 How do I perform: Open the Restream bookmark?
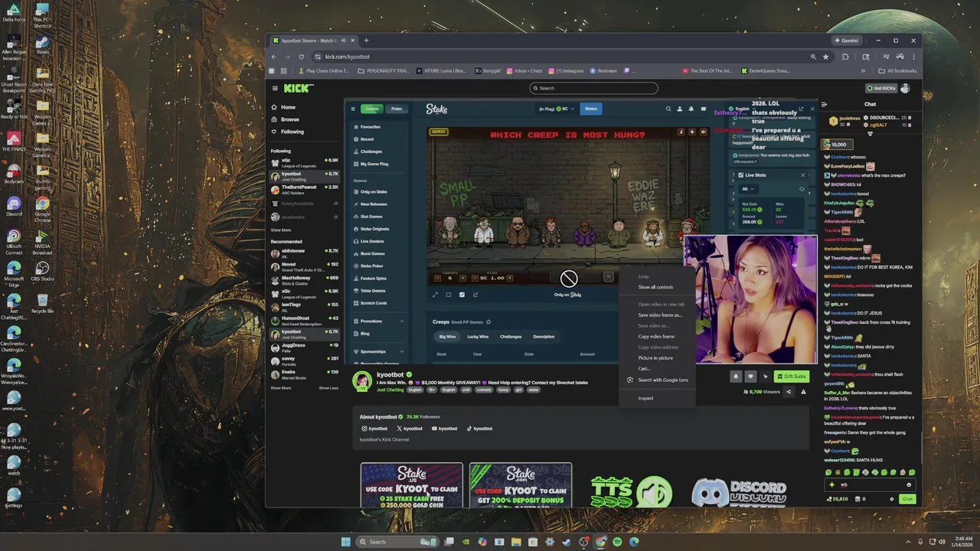click(x=603, y=70)
